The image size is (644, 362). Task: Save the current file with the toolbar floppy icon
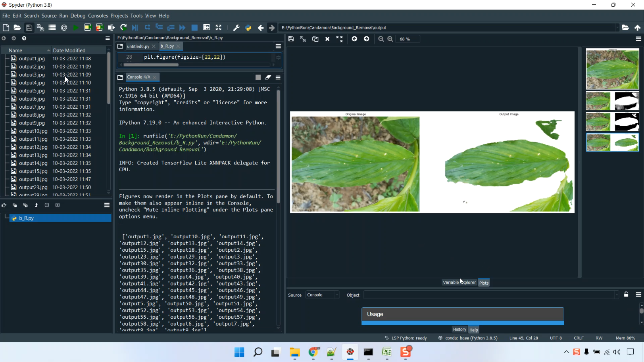coord(29,27)
